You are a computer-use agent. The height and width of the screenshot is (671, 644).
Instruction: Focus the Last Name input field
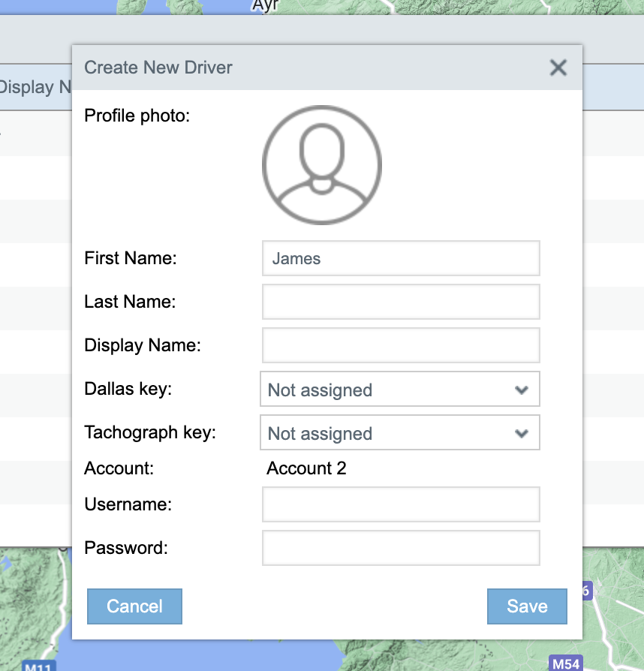coord(401,302)
